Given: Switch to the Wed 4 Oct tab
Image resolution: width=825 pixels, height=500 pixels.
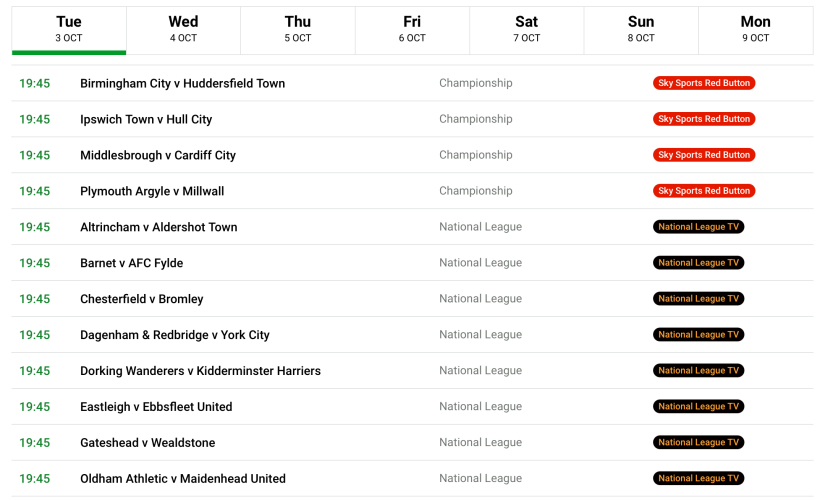Looking at the screenshot, I should pos(183,29).
